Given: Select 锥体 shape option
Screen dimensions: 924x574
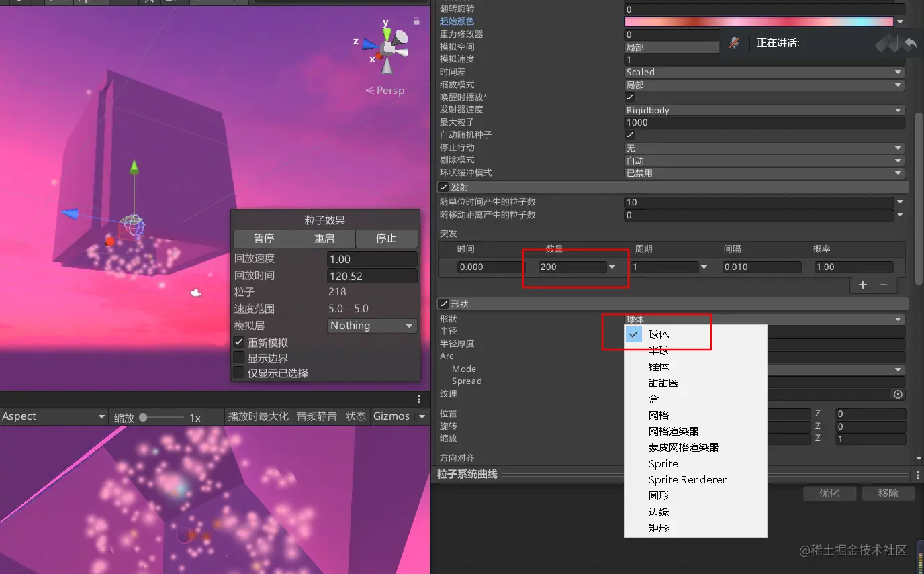Looking at the screenshot, I should [x=696, y=367].
